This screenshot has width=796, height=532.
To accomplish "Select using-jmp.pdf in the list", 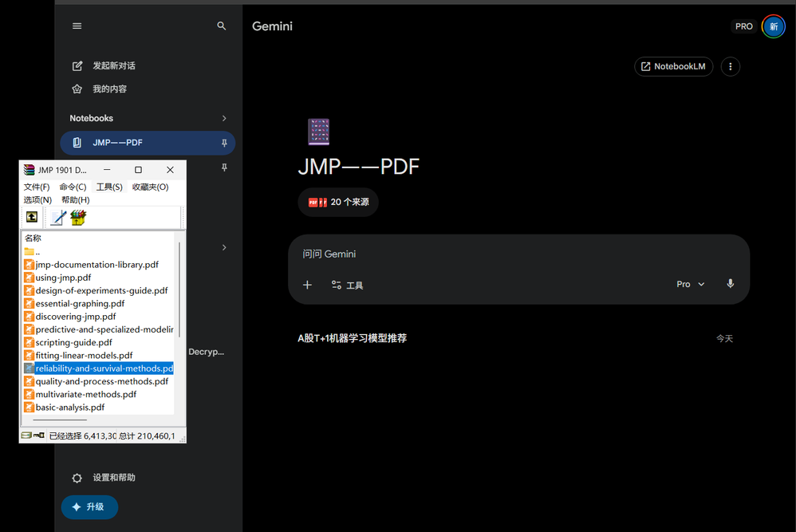I will tap(58, 278).
